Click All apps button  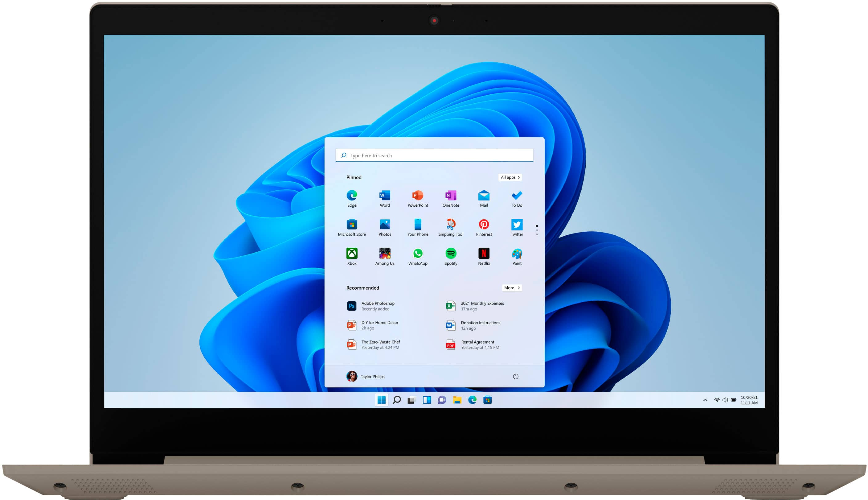[509, 177]
